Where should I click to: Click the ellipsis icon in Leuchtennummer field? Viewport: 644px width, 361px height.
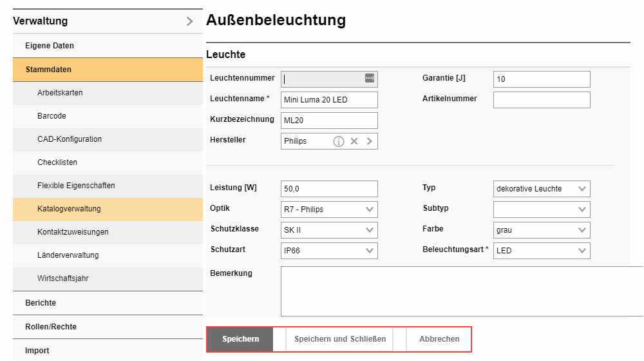pos(369,78)
